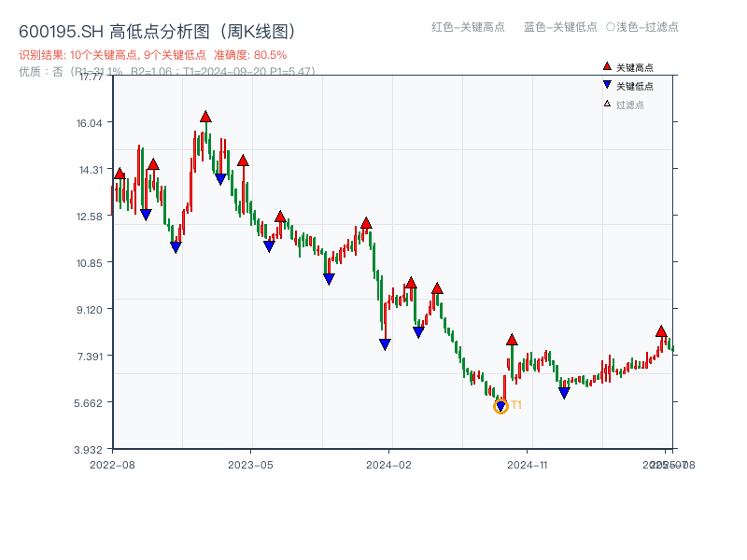Select the blue 关键低点 triangle legend icon
Screen dimensions: 747x560
(605, 84)
